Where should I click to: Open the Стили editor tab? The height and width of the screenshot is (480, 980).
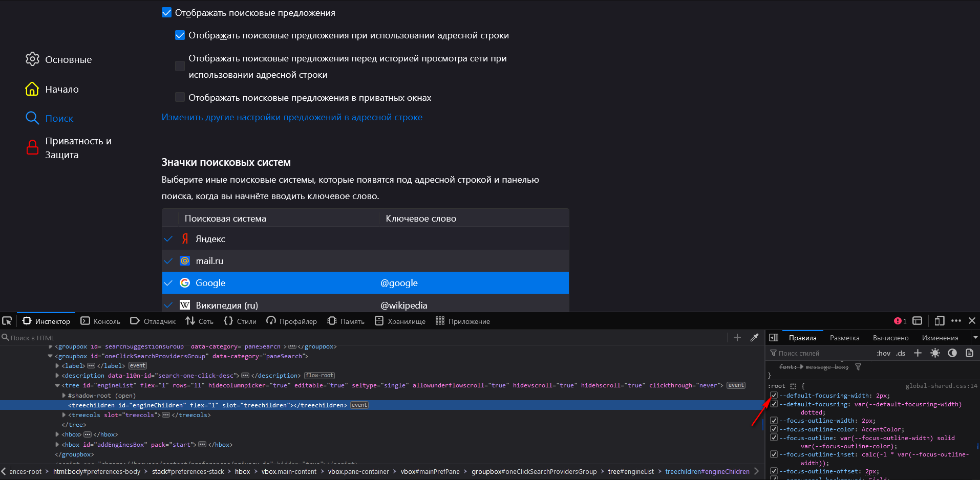(240, 321)
